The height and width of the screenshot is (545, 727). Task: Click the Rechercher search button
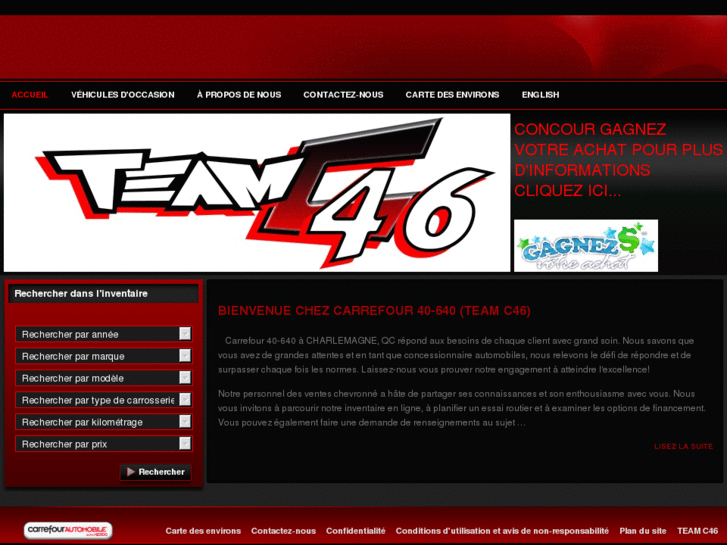(155, 472)
